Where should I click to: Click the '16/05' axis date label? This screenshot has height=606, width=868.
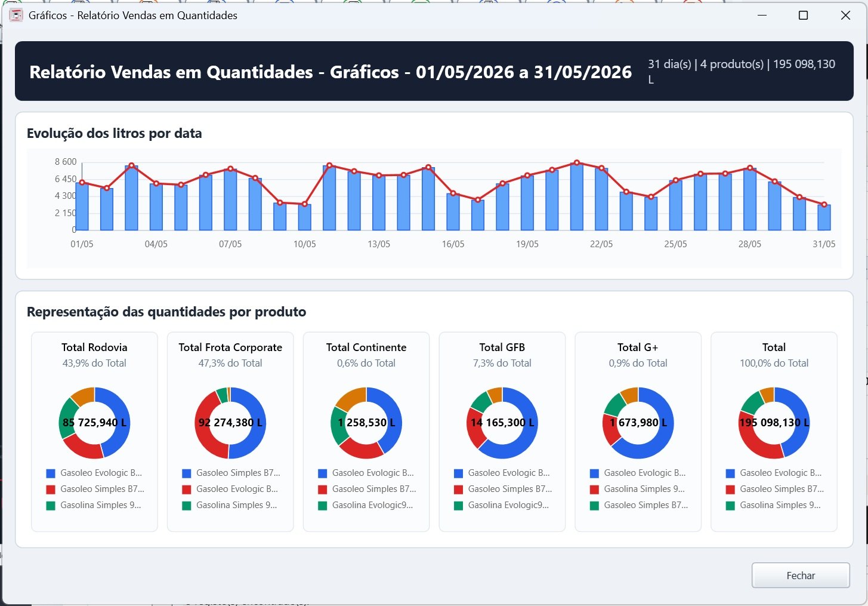coord(453,244)
